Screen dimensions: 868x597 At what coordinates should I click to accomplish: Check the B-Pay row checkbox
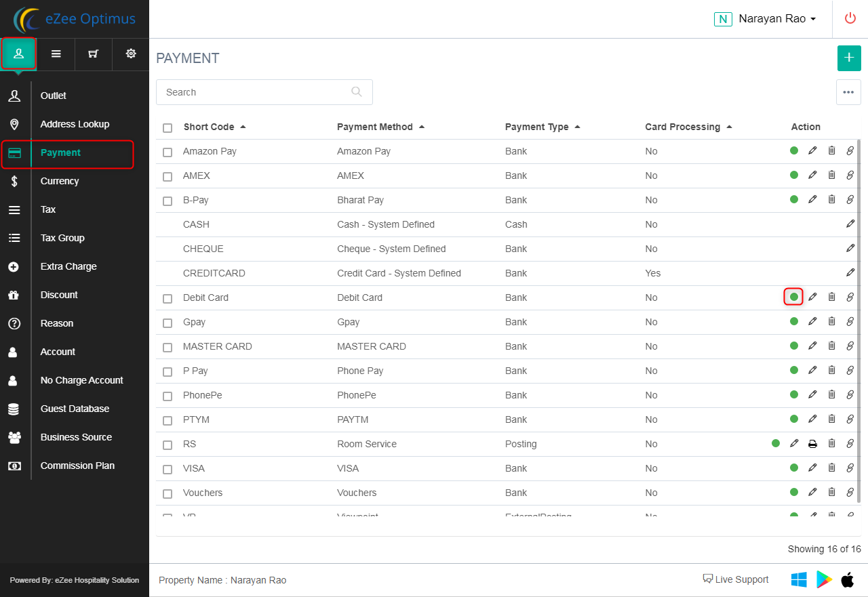click(167, 201)
